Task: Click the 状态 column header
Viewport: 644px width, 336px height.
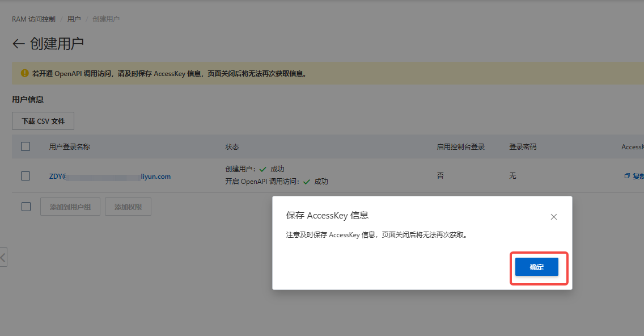Action: tap(232, 146)
